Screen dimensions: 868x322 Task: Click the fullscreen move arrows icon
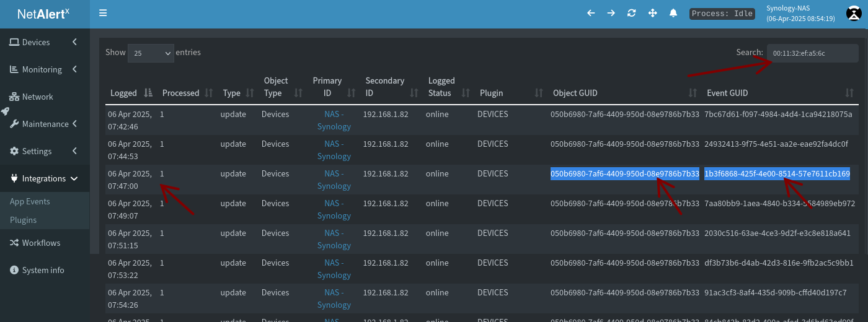coord(652,13)
